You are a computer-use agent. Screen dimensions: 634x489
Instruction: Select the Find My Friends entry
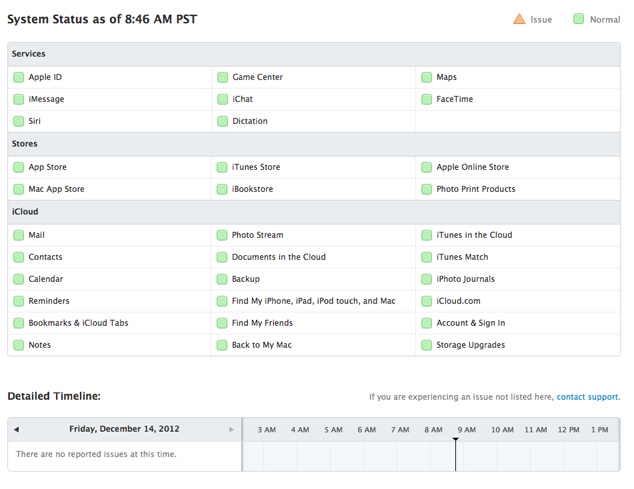[x=313, y=323]
